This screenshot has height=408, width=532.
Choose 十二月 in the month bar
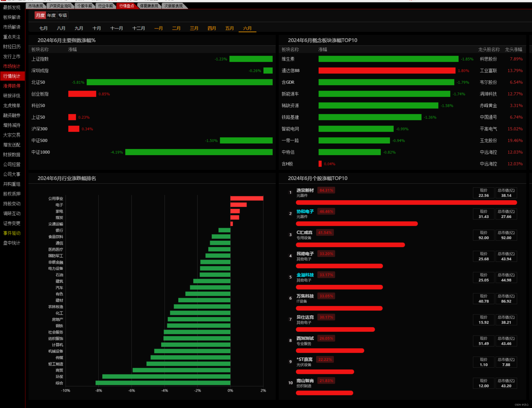(x=139, y=28)
